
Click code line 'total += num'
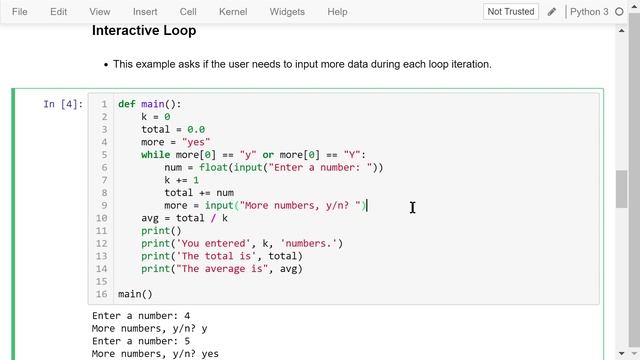[x=199, y=193]
